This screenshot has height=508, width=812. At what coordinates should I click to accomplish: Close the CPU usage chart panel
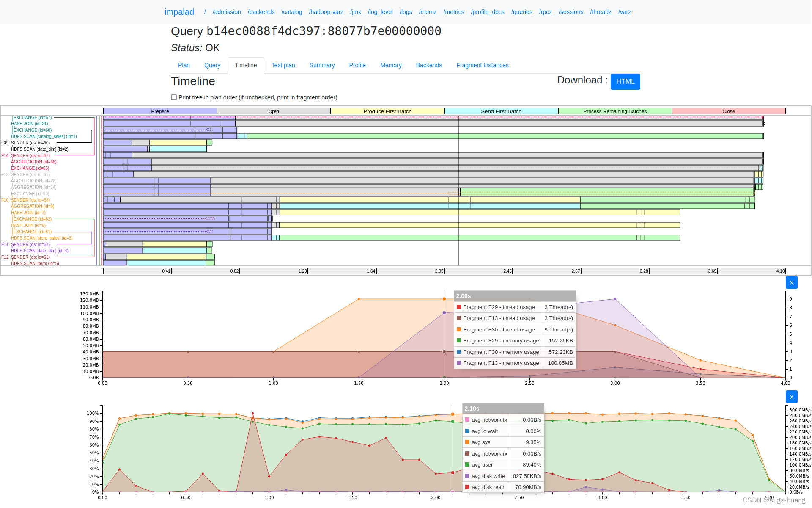[x=792, y=397]
